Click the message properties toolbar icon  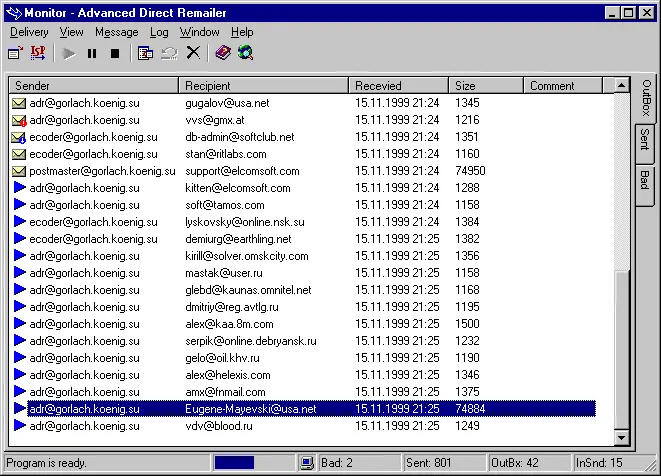(x=146, y=53)
